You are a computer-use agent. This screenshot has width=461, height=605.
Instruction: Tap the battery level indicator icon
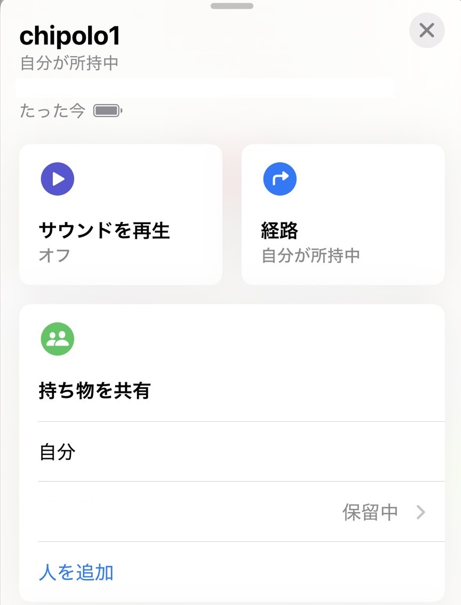pyautogui.click(x=108, y=111)
